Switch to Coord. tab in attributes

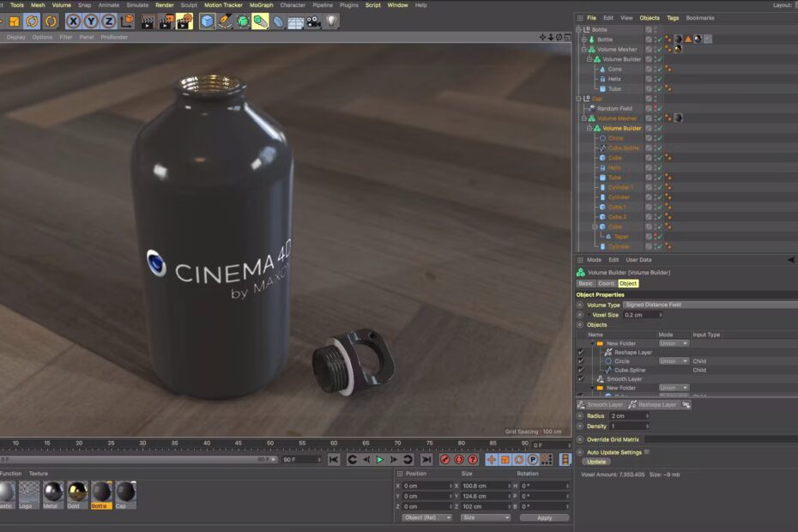coord(606,283)
